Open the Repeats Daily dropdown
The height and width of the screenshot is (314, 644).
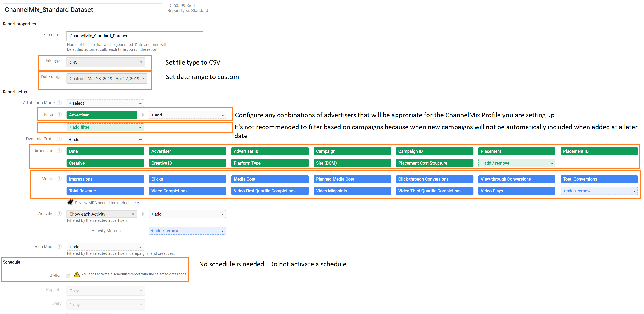tap(106, 291)
